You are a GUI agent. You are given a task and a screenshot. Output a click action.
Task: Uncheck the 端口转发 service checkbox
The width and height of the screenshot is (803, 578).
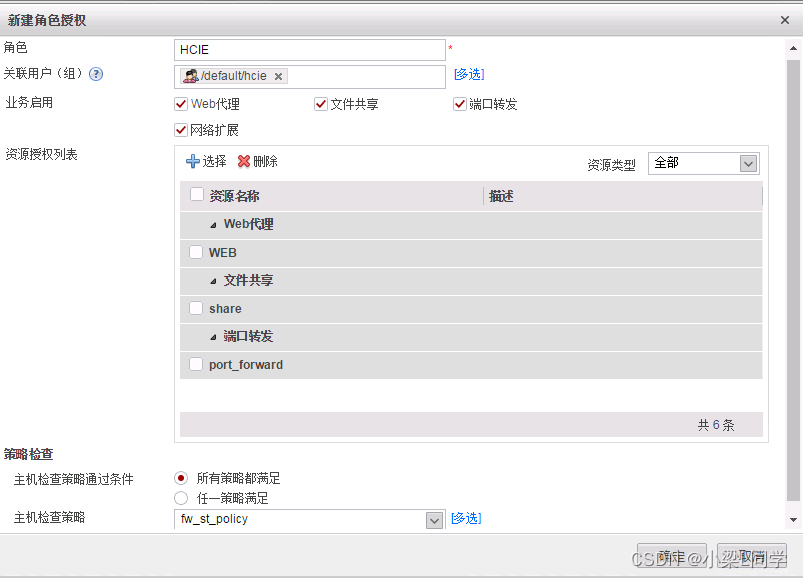coord(459,104)
